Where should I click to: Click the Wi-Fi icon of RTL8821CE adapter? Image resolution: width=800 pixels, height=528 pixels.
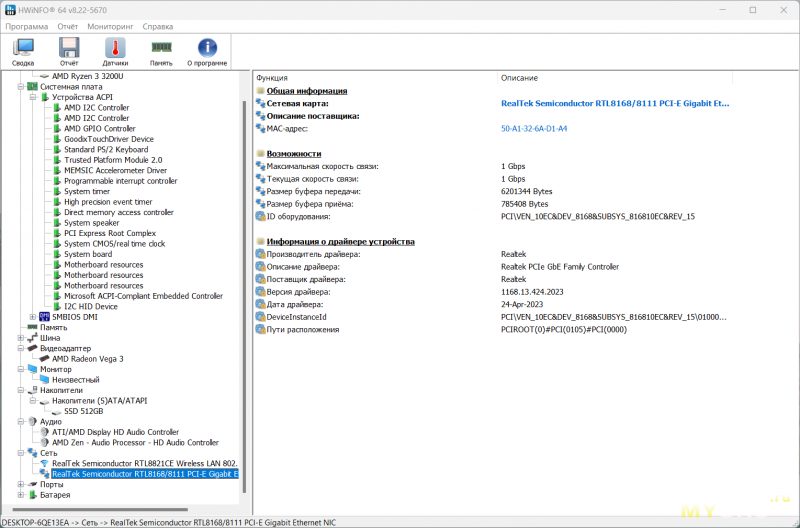coord(44,464)
